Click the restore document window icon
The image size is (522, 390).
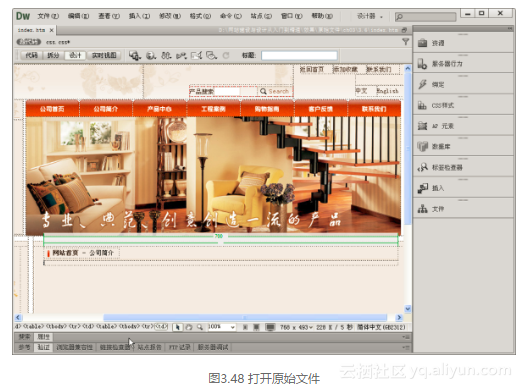click(404, 30)
